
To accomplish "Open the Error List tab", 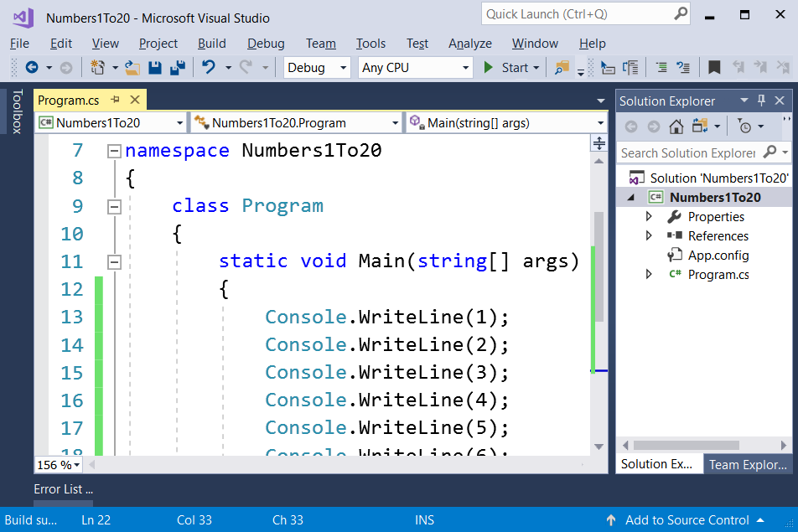I will [63, 489].
